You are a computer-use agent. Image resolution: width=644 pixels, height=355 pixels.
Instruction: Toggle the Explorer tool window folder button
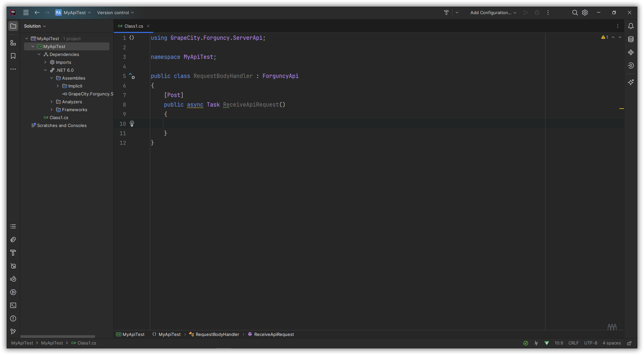coord(13,26)
